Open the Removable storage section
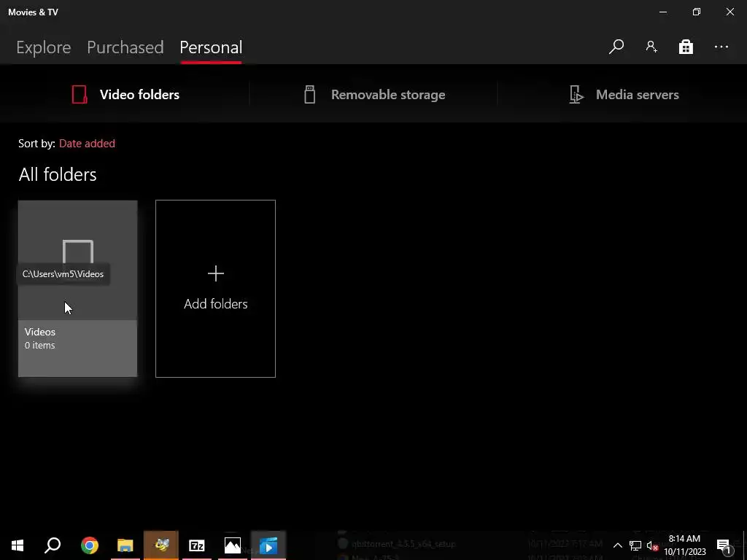Image resolution: width=747 pixels, height=560 pixels. 374,94
